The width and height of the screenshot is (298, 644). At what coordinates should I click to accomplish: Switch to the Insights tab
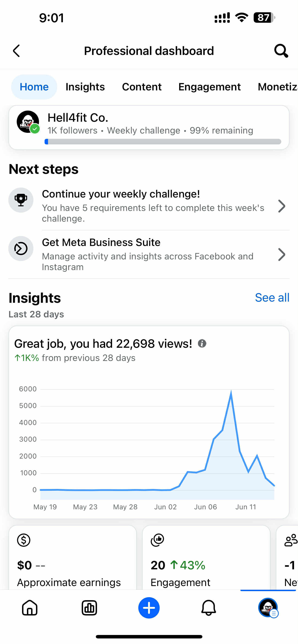point(85,87)
